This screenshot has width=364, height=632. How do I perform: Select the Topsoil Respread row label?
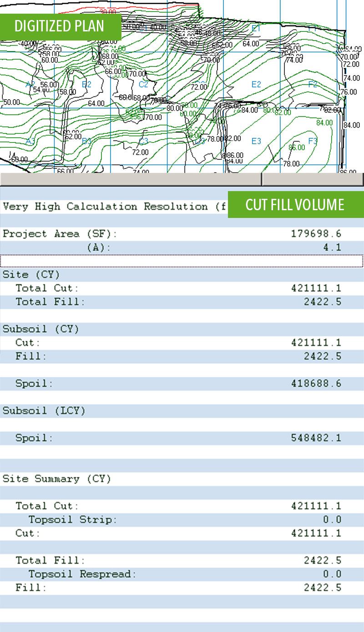[x=82, y=574]
